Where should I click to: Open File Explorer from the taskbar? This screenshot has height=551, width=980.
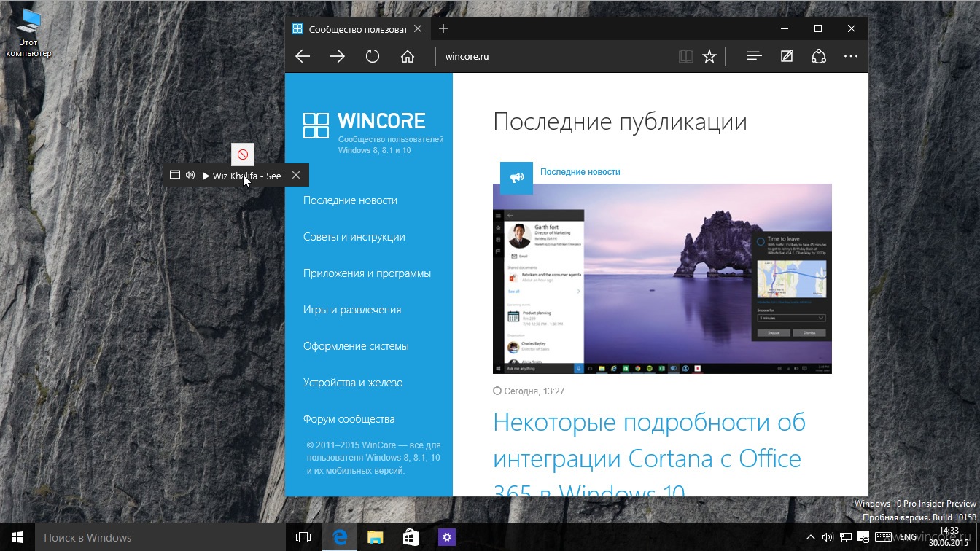point(375,537)
